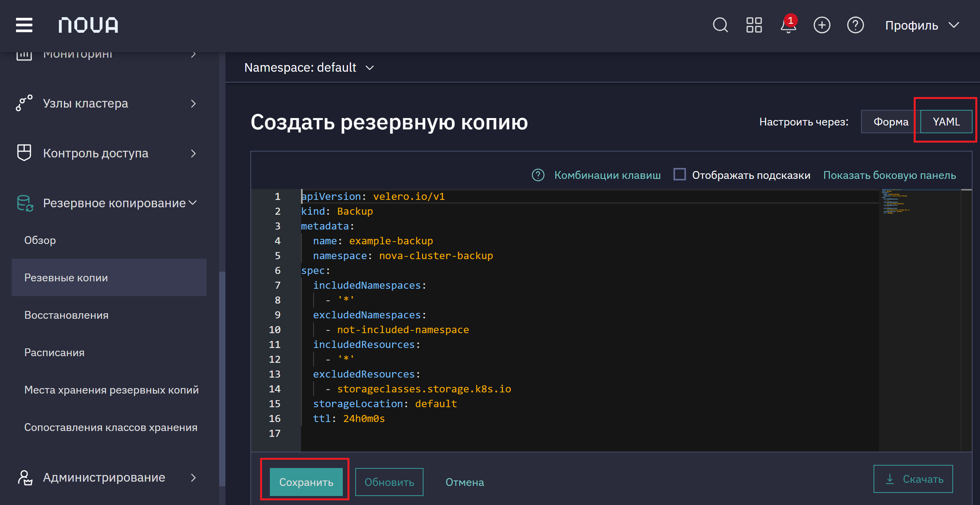Viewport: 980px width, 505px height.
Task: Open the help question mark icon in header
Action: 855,25
